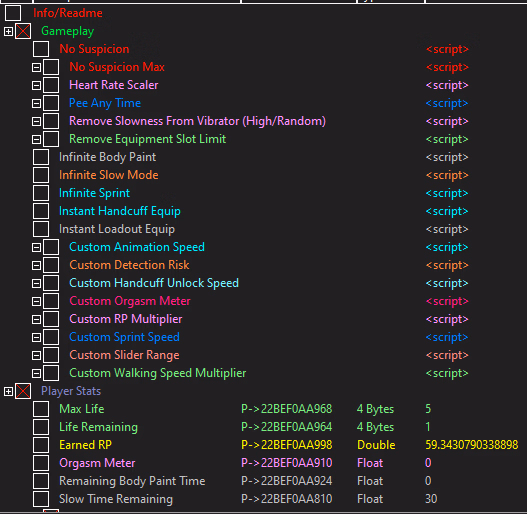Select the Slow Time Remaining value 30
The image size is (527, 515).
tap(431, 499)
